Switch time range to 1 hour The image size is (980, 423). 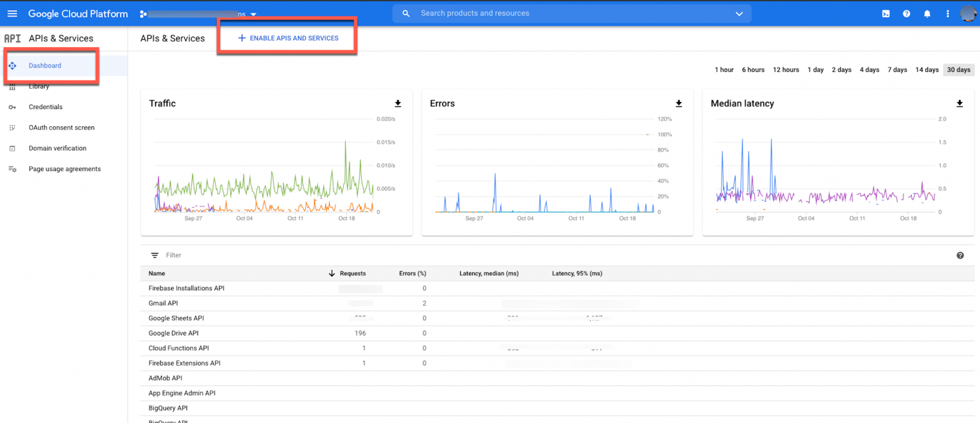(x=724, y=70)
